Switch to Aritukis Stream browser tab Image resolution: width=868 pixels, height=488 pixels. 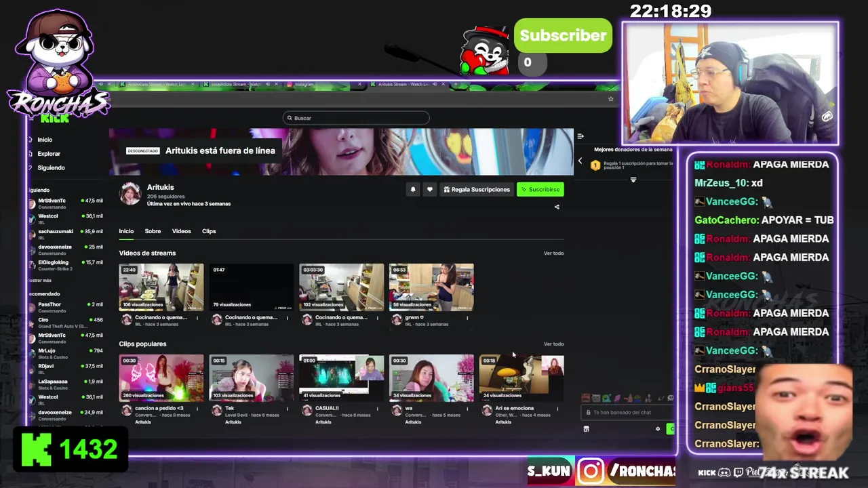coord(407,85)
